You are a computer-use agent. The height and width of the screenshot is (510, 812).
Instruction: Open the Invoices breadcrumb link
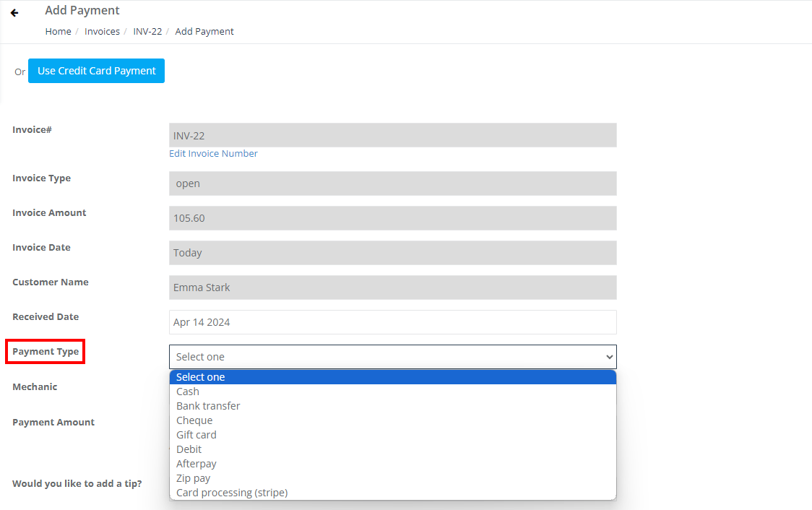[102, 32]
